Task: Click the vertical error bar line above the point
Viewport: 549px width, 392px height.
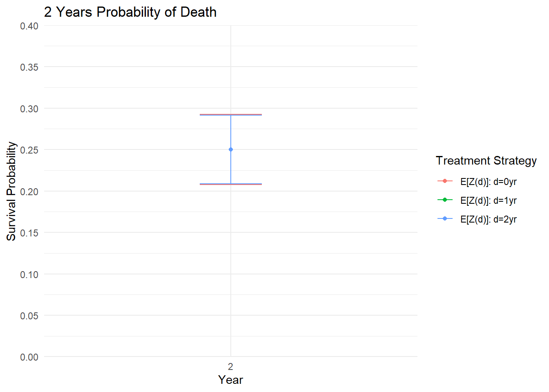Action: click(231, 131)
